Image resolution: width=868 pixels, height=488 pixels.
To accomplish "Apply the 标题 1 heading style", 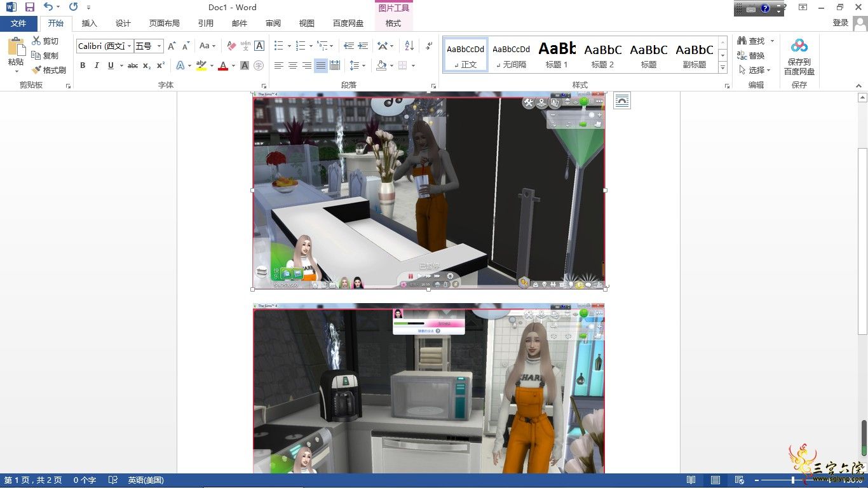I will (x=557, y=55).
